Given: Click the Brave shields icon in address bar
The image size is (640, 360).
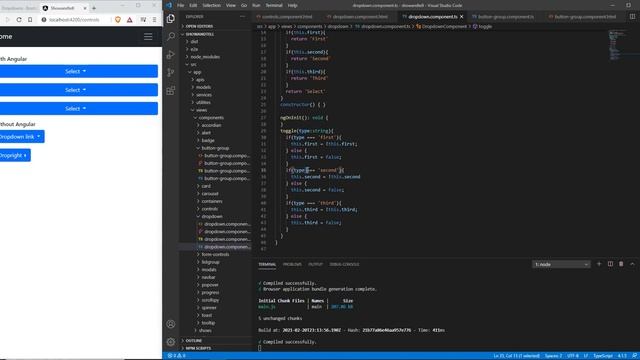Looking at the screenshot, I should click(x=118, y=20).
